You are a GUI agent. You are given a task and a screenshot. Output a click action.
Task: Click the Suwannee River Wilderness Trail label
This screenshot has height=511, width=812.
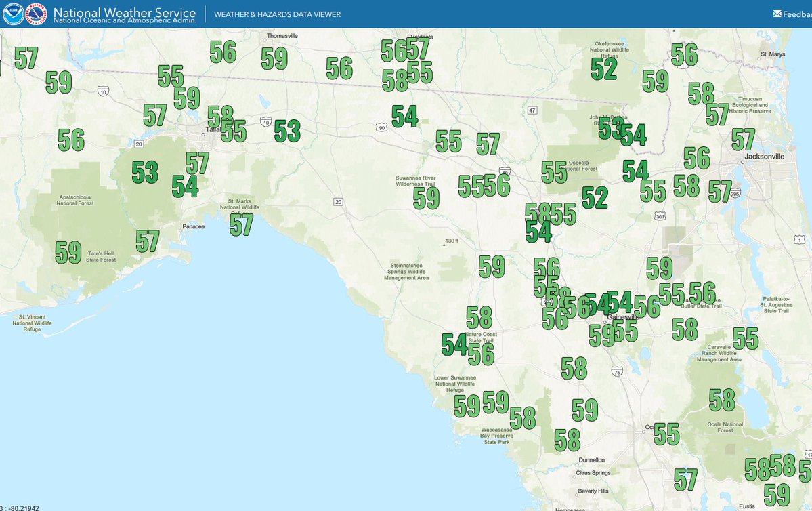coord(415,181)
